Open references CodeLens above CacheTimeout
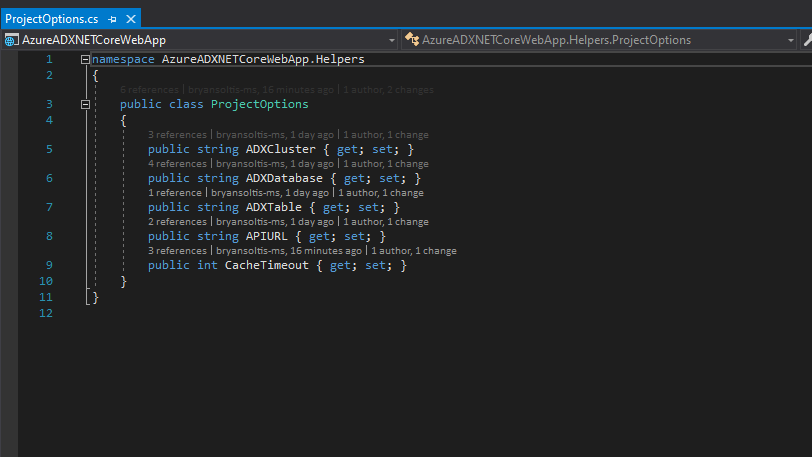The height and width of the screenshot is (457, 812). point(177,251)
